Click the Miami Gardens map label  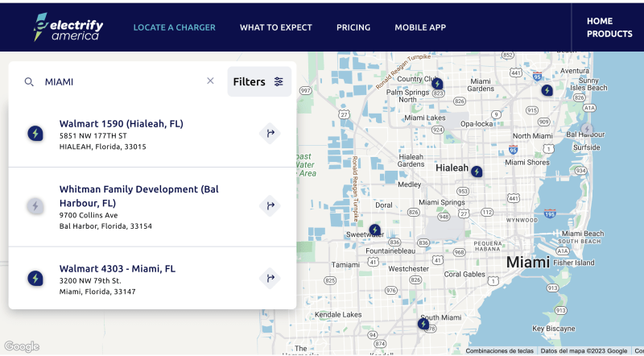point(481,85)
